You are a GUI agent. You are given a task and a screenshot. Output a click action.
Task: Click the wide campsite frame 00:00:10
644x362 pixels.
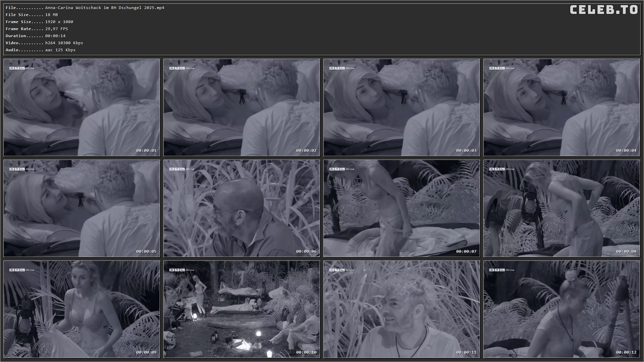tap(241, 309)
